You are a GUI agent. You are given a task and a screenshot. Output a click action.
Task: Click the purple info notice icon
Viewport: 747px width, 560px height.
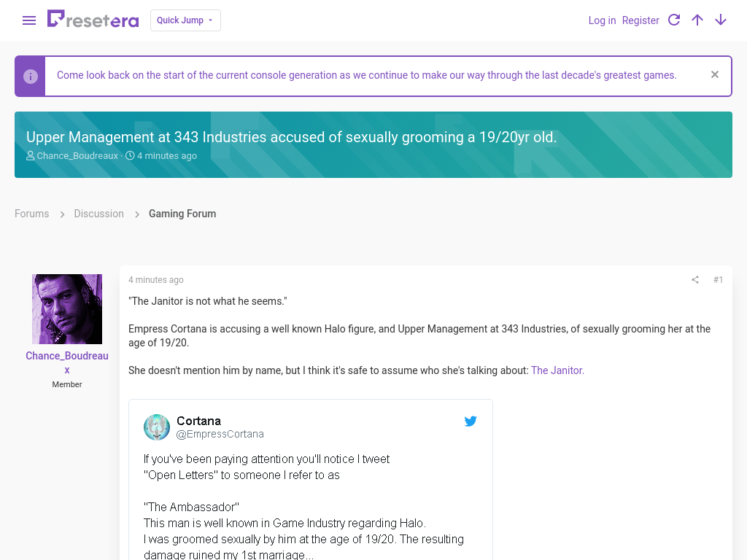tap(31, 76)
